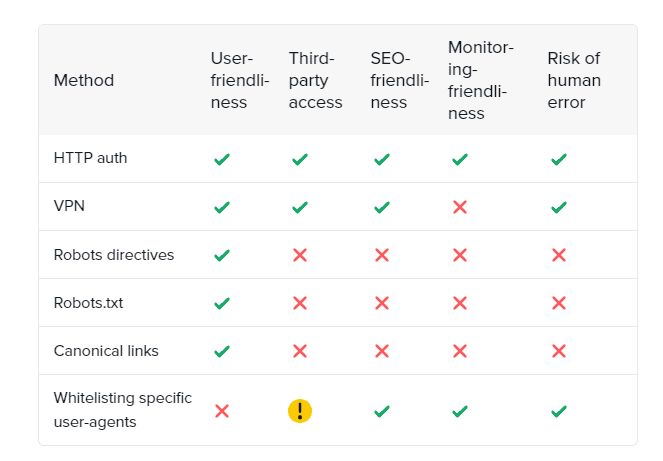Click the green check for HTTP auth monitoring-friendliness
The width and height of the screenshot is (663, 461).
tap(460, 159)
